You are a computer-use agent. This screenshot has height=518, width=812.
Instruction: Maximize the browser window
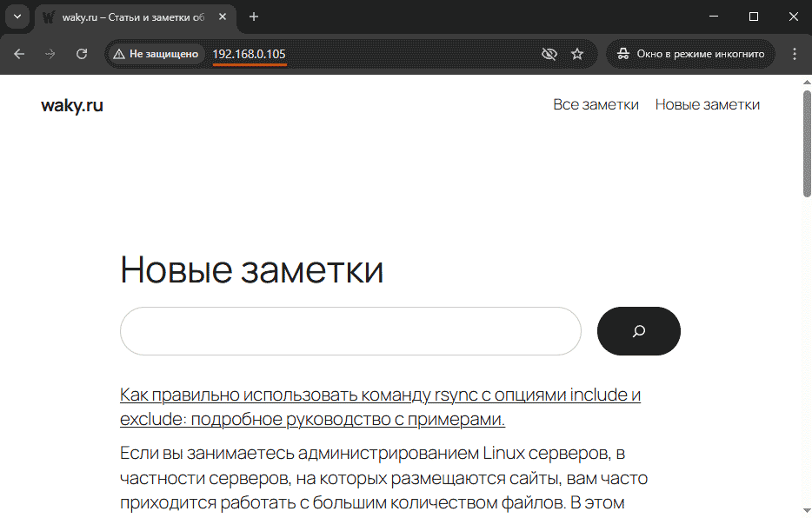pyautogui.click(x=754, y=17)
